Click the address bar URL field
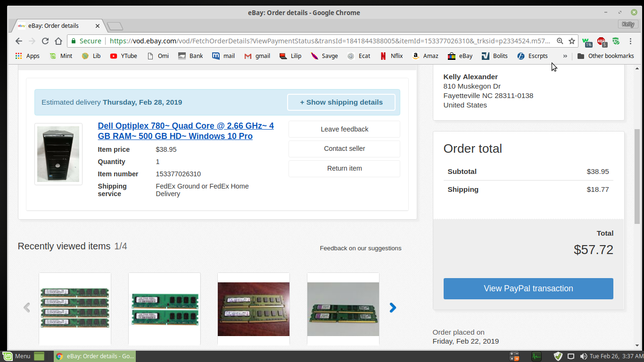 (x=330, y=41)
